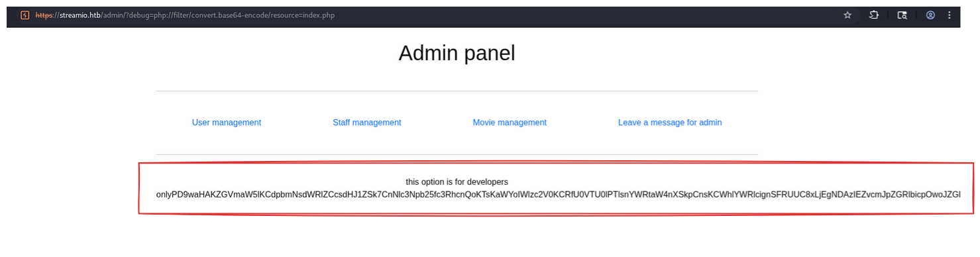The image size is (980, 257).
Task: Click 'resource=index.php' in the address bar
Action: (302, 15)
